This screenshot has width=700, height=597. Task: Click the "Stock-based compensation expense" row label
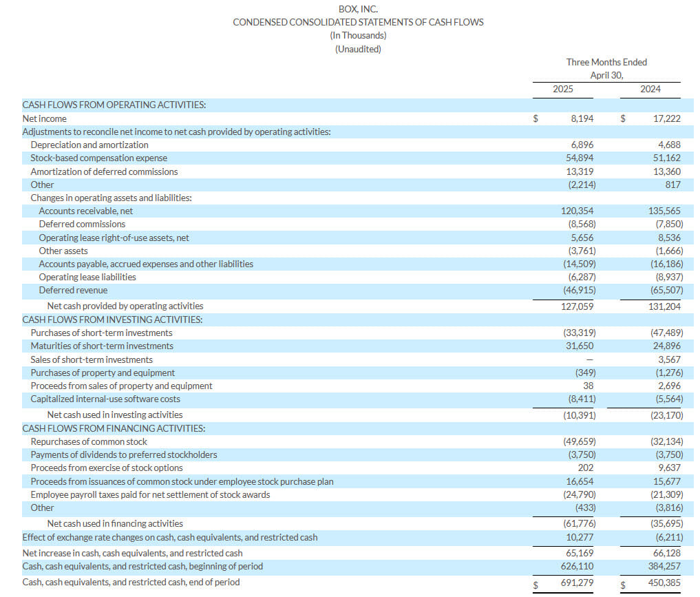coord(98,158)
